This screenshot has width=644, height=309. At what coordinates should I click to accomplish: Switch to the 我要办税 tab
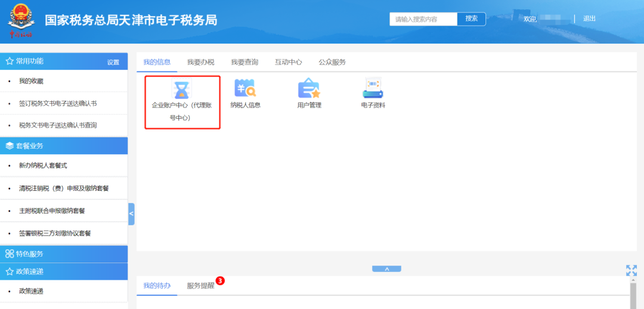click(x=200, y=62)
